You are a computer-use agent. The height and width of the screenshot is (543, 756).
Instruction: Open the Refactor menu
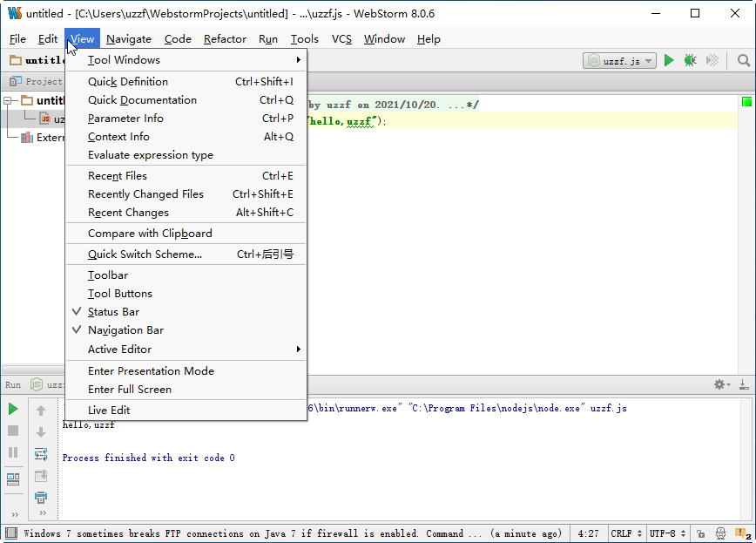pos(225,39)
